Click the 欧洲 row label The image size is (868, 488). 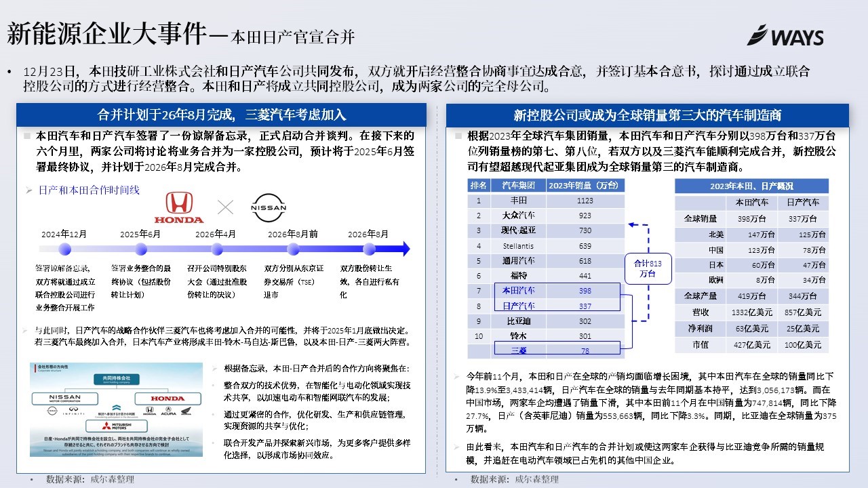tap(700, 280)
